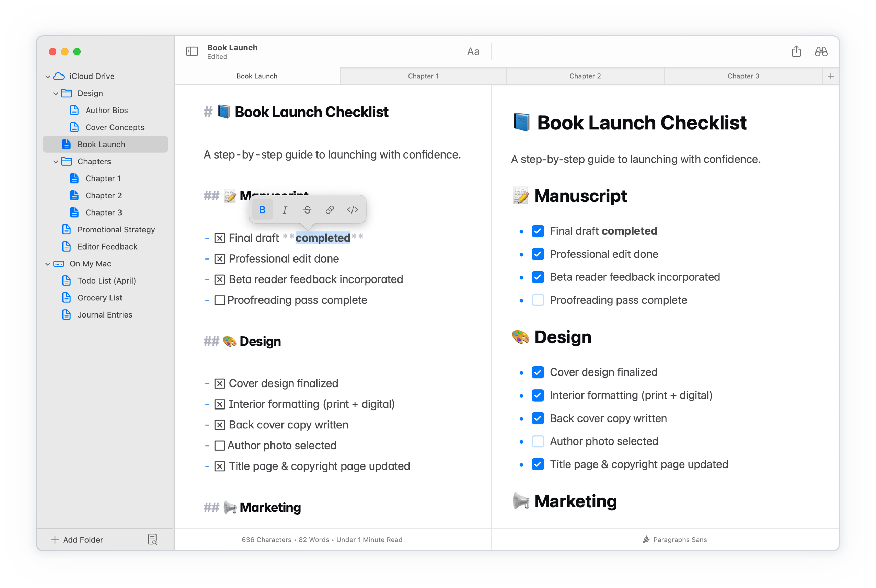Check preview Proofreading pass complete checkbox
876x588 pixels.
[x=538, y=300]
